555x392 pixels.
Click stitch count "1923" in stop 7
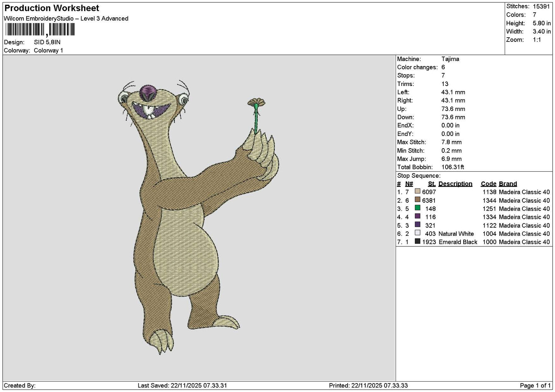tap(429, 242)
